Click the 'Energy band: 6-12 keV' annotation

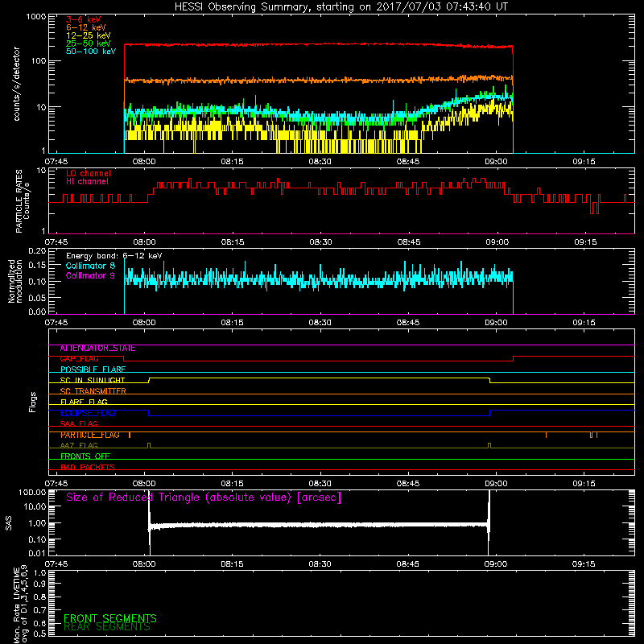tap(114, 256)
